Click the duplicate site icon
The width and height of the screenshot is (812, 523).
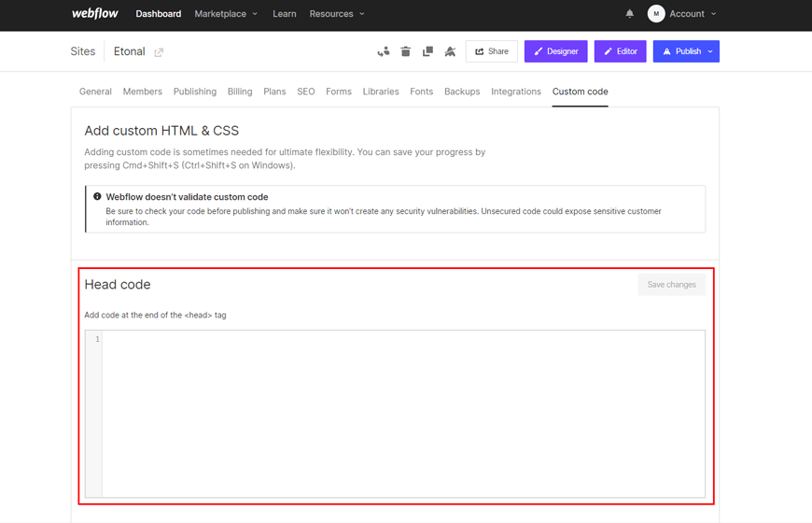click(x=427, y=51)
